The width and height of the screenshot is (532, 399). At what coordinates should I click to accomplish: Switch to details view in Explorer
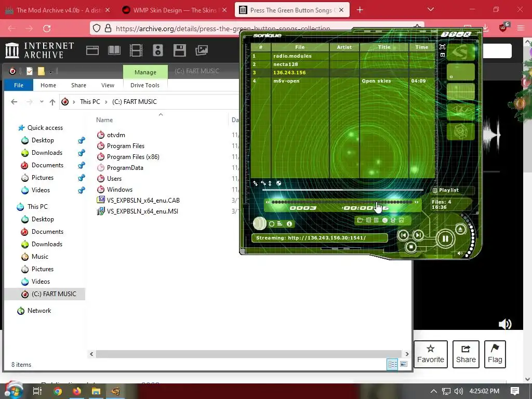393,364
